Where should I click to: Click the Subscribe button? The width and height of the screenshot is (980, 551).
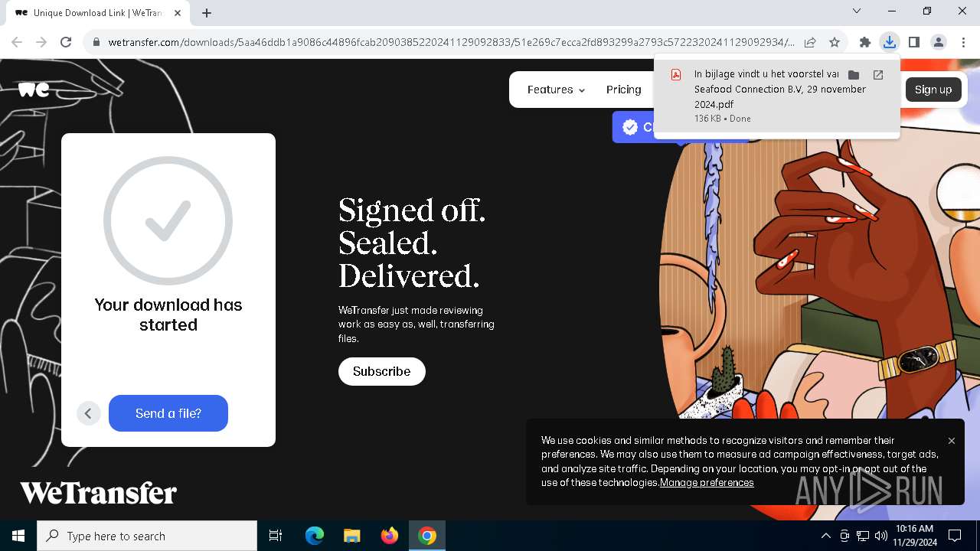(x=381, y=371)
